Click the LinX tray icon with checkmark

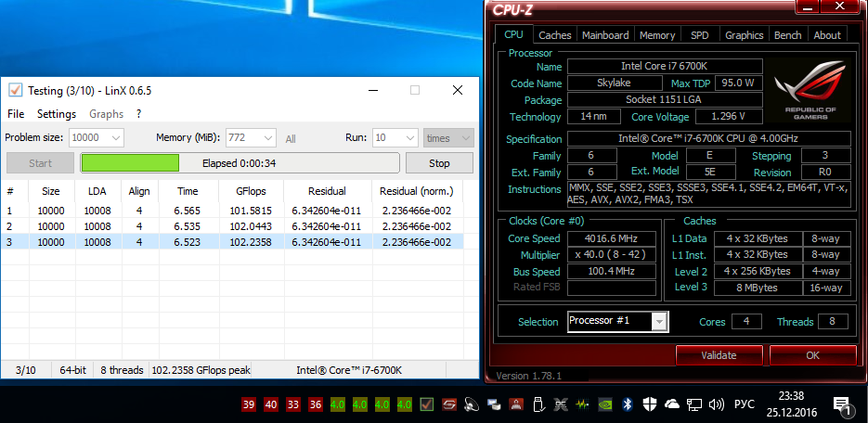point(427,404)
